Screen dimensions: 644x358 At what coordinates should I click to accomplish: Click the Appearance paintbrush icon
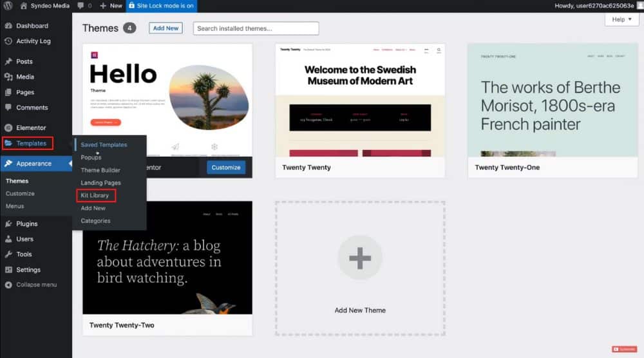pos(8,164)
